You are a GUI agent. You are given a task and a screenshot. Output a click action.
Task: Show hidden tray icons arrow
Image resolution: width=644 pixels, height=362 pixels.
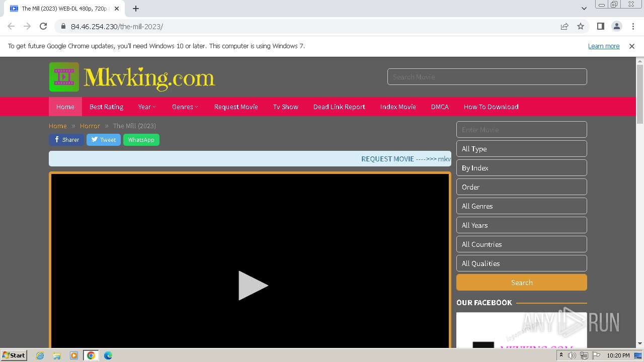(561, 355)
